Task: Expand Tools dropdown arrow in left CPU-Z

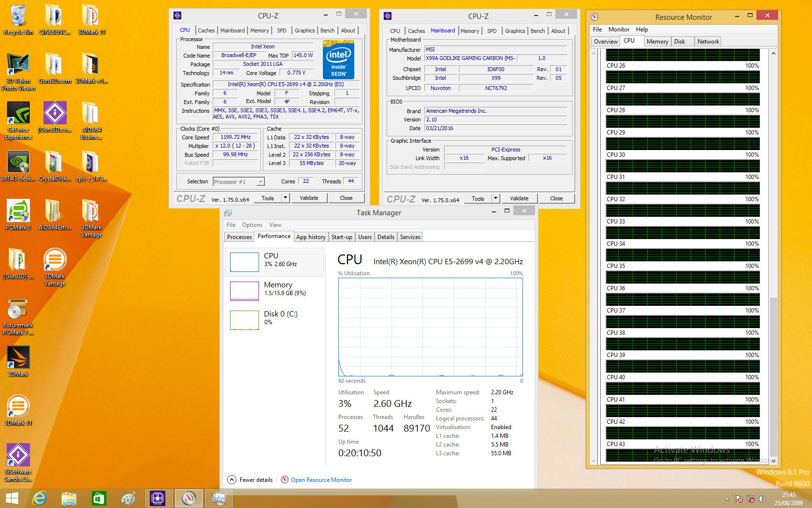Action: (285, 198)
